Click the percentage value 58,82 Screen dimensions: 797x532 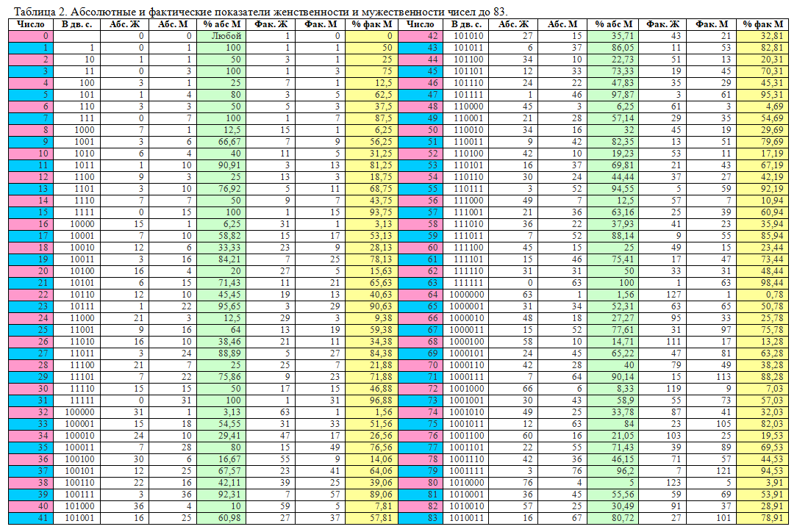tap(229, 236)
